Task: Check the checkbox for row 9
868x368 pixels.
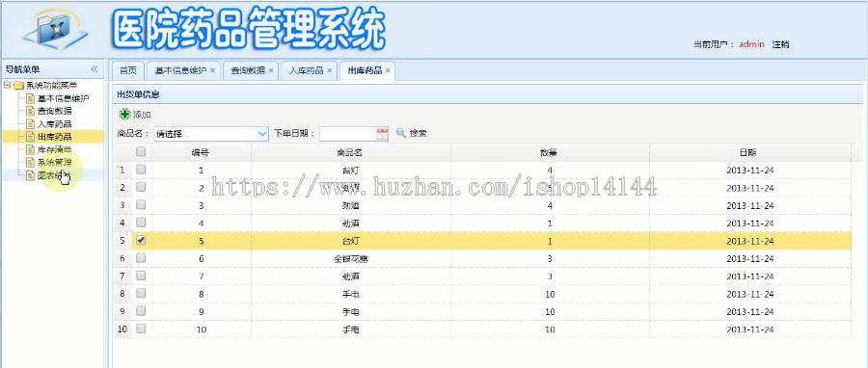Action: tap(141, 310)
